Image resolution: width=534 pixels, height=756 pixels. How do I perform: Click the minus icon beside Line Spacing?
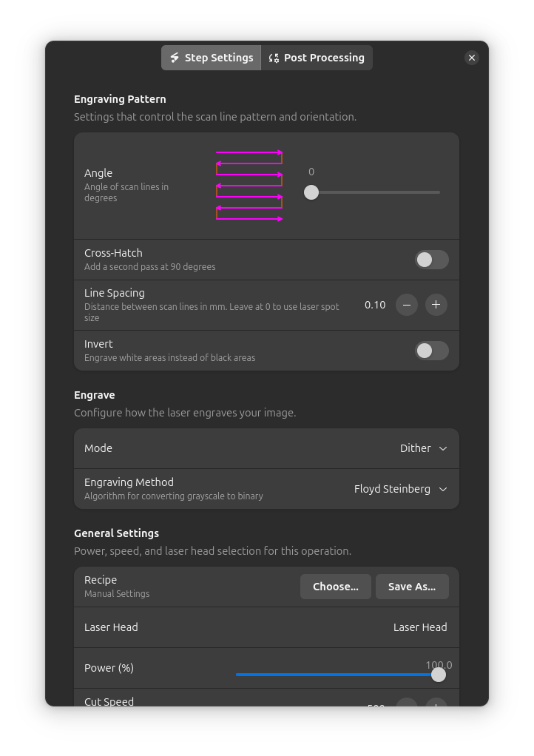[407, 305]
